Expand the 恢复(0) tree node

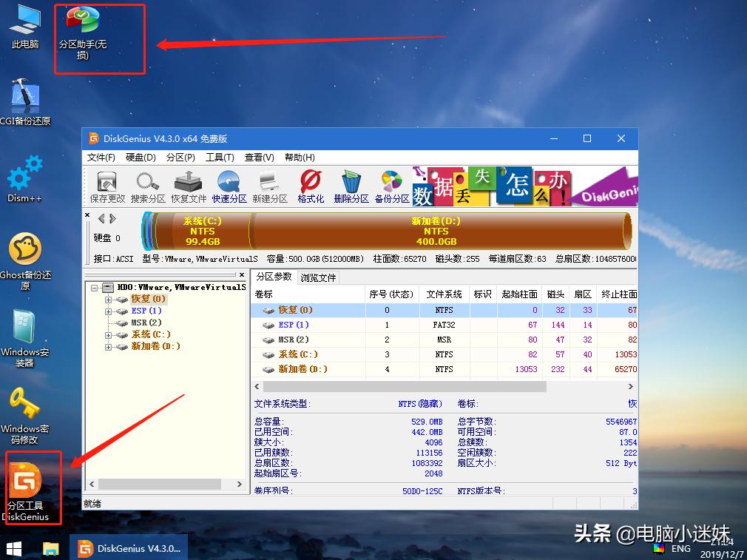click(x=108, y=299)
